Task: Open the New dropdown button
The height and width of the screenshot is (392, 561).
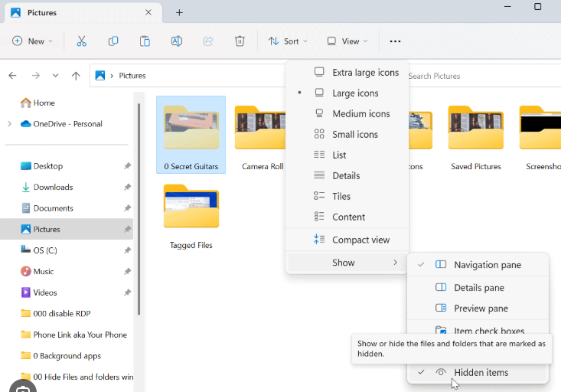Action: (33, 41)
